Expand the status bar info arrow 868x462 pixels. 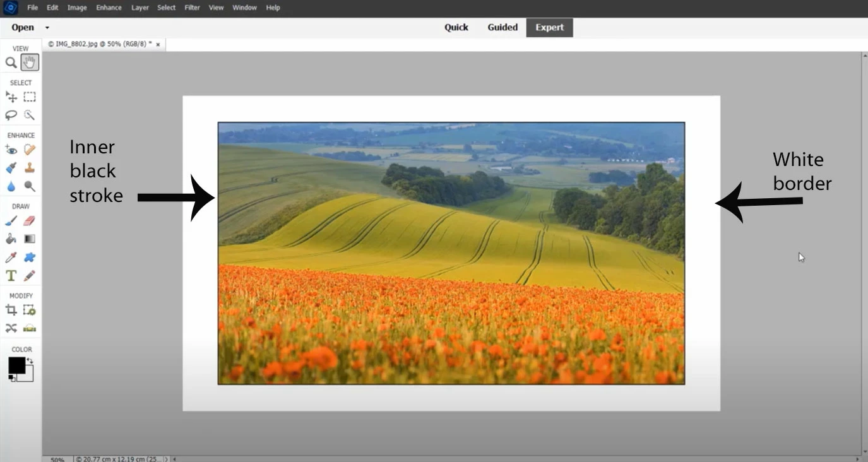(167, 459)
